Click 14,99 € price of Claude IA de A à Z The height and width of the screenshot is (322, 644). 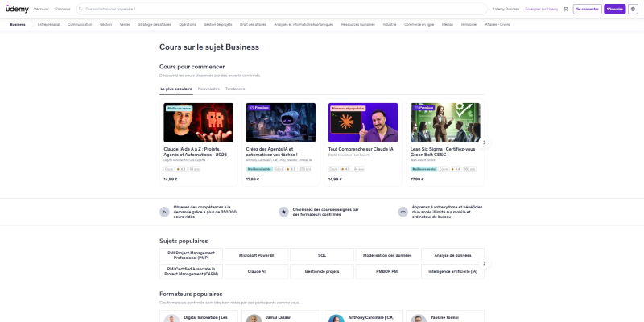coord(171,179)
